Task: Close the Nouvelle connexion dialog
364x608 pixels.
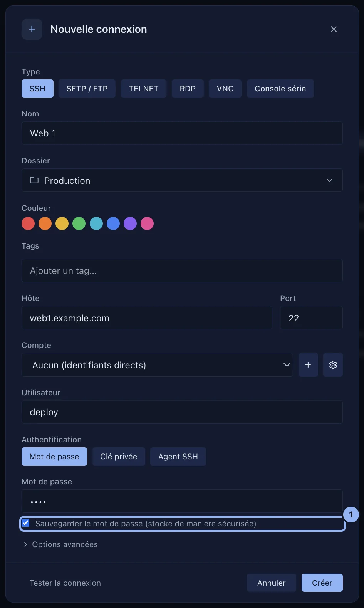Action: pos(334,29)
